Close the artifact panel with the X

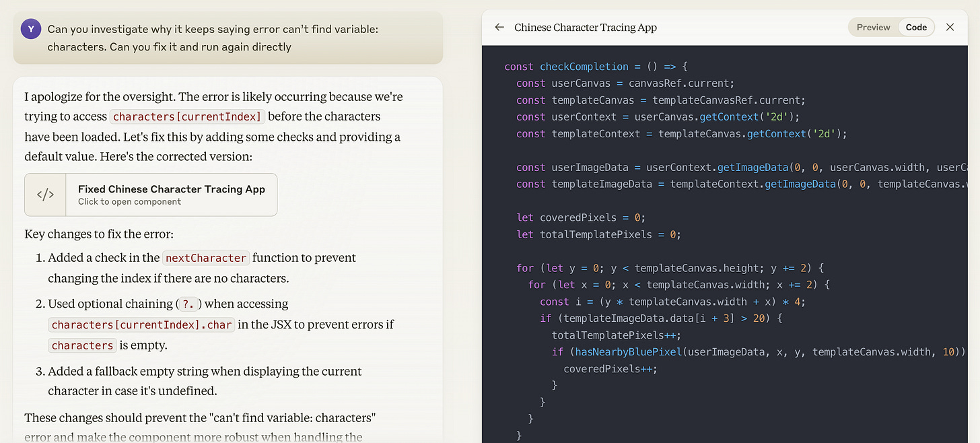950,28
